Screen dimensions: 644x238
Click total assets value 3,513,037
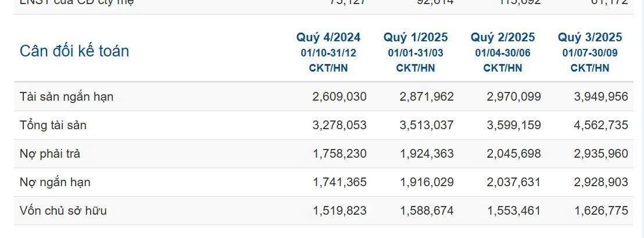click(427, 125)
